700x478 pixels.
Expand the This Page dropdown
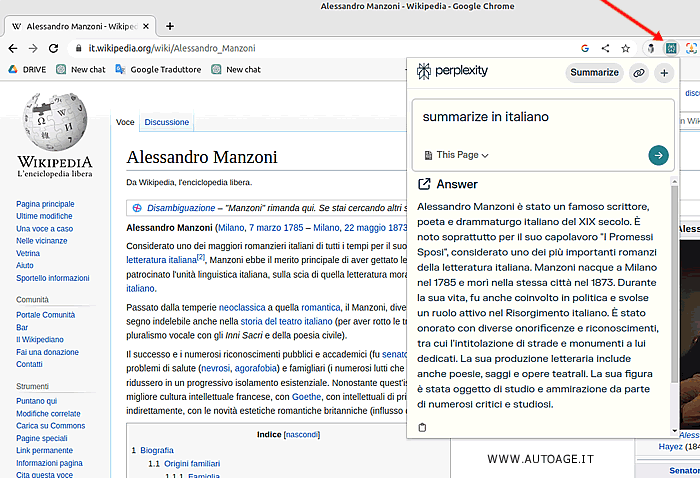tap(456, 155)
